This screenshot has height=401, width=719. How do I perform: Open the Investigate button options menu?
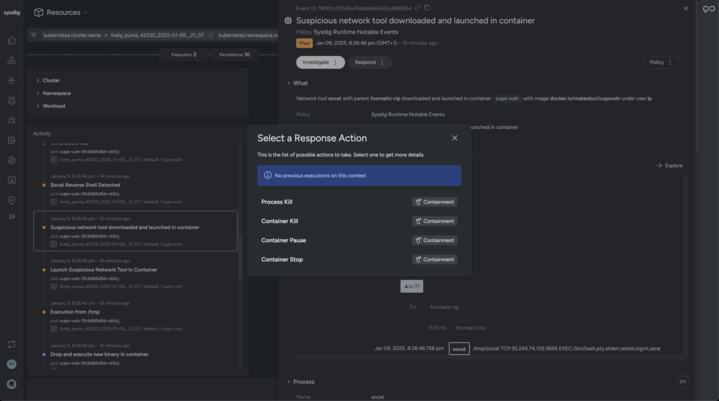pos(335,62)
